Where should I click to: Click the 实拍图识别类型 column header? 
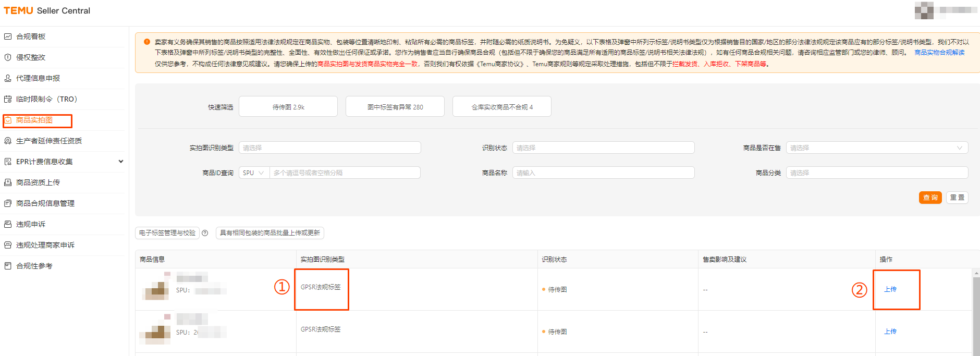[x=323, y=259]
